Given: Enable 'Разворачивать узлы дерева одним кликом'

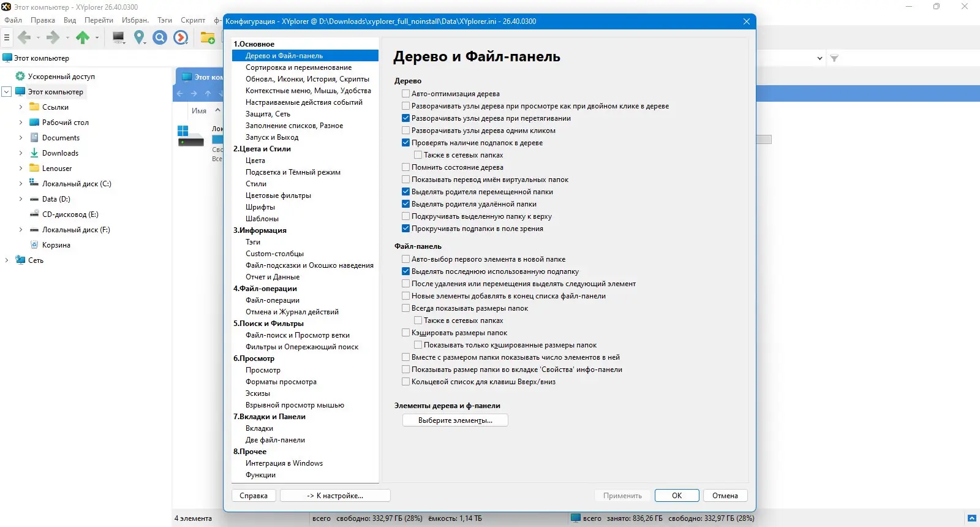Looking at the screenshot, I should 405,131.
